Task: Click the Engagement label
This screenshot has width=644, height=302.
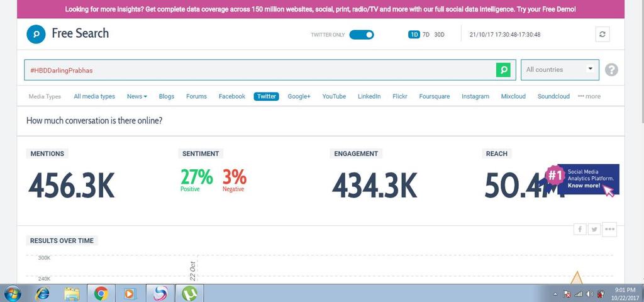Action: click(356, 154)
